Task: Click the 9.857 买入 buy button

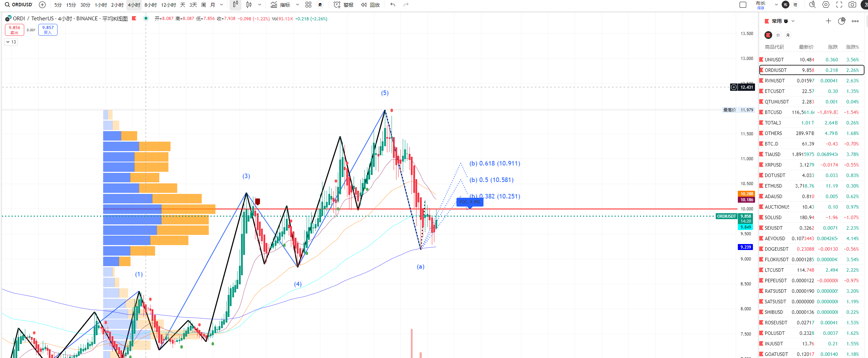Action: (48, 30)
